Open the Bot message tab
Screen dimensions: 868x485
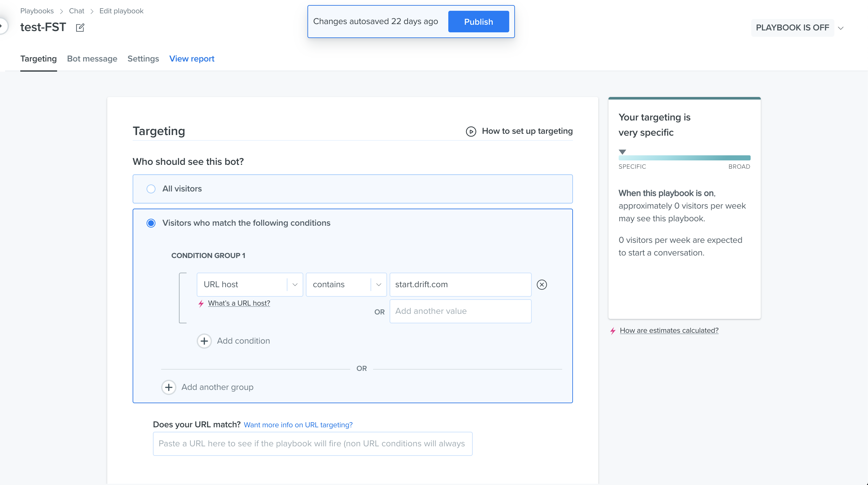pyautogui.click(x=92, y=59)
